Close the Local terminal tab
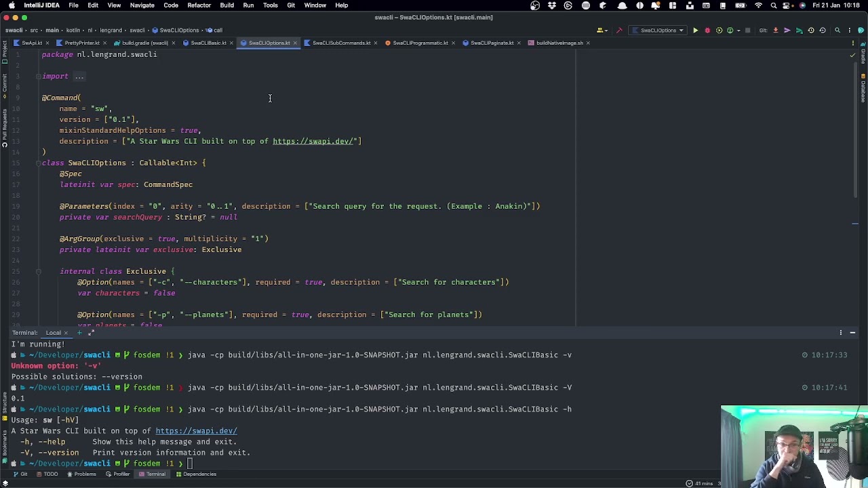 point(66,333)
